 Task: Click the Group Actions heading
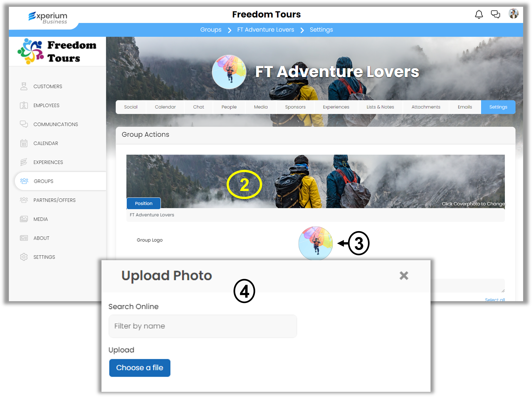click(145, 135)
